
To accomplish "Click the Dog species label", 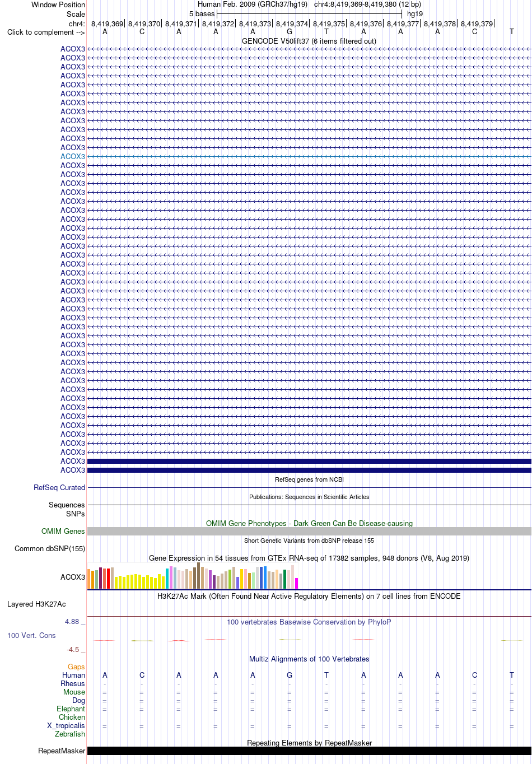I will point(79,701).
